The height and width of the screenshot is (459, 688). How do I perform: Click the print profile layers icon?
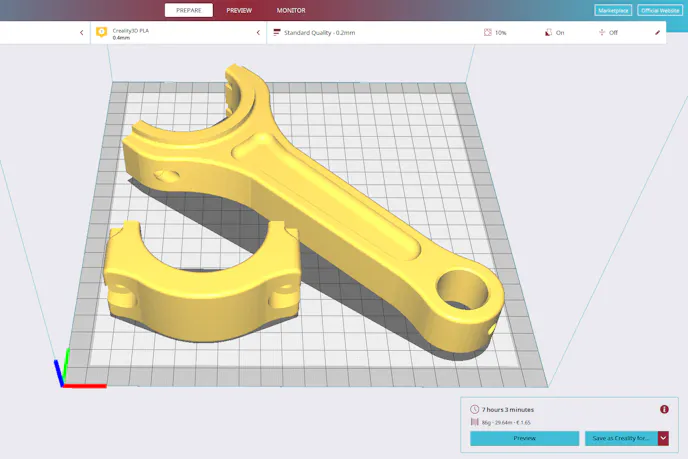pos(277,33)
